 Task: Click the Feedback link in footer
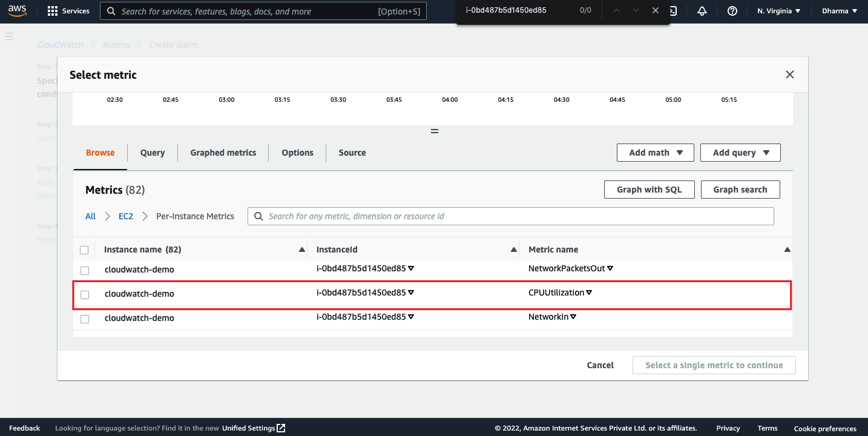[x=25, y=428]
